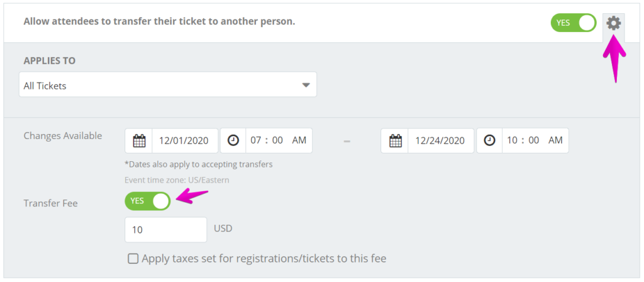Click the end time clock icon

tap(489, 140)
